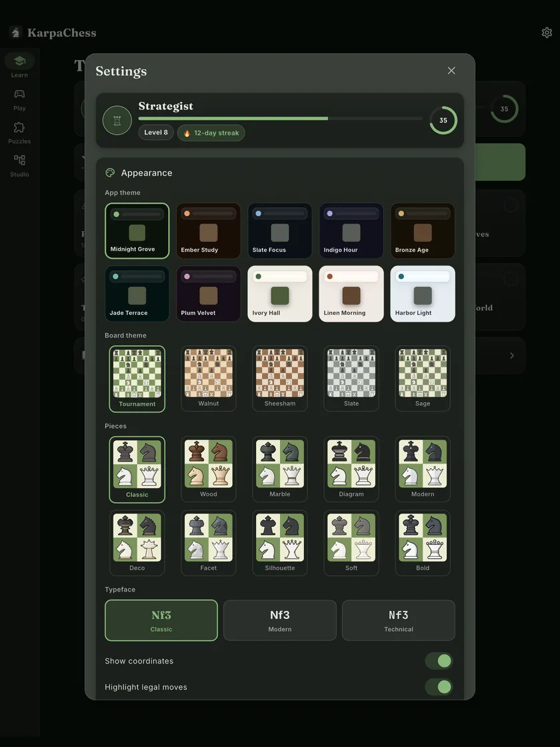
Task: Choose the Modern piece set
Action: point(423,470)
